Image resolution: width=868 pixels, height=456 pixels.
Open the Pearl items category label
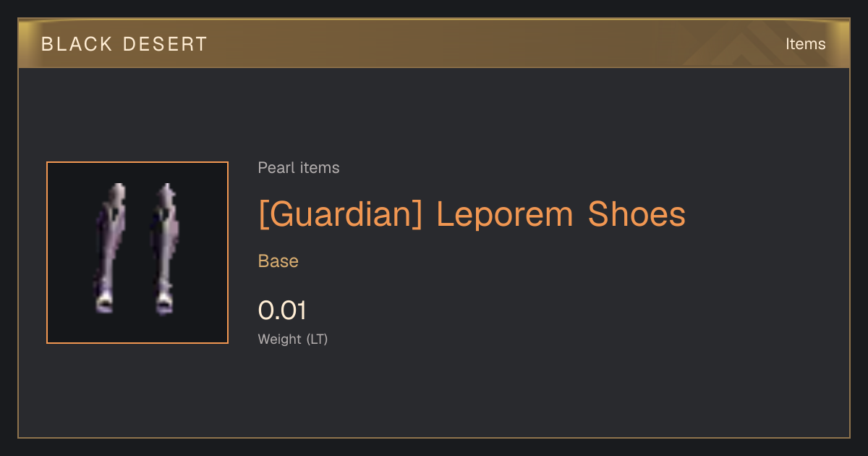tap(299, 168)
